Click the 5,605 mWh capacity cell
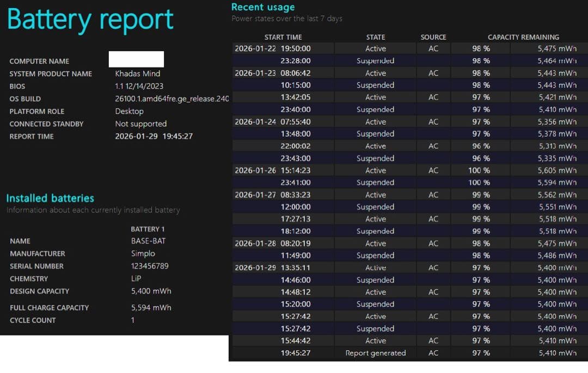588x373 pixels. 556,170
